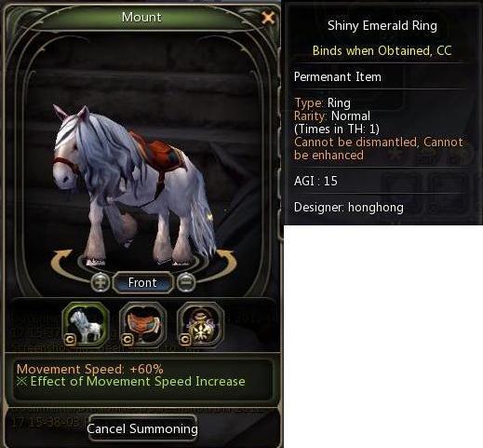Click the Front view button
Image resolution: width=483 pixels, height=448 pixels.
pyautogui.click(x=142, y=282)
